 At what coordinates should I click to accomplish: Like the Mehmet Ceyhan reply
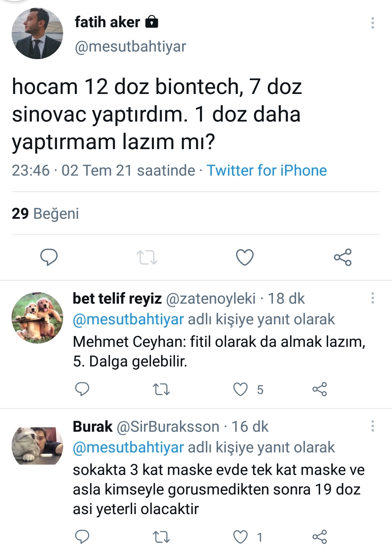240,389
